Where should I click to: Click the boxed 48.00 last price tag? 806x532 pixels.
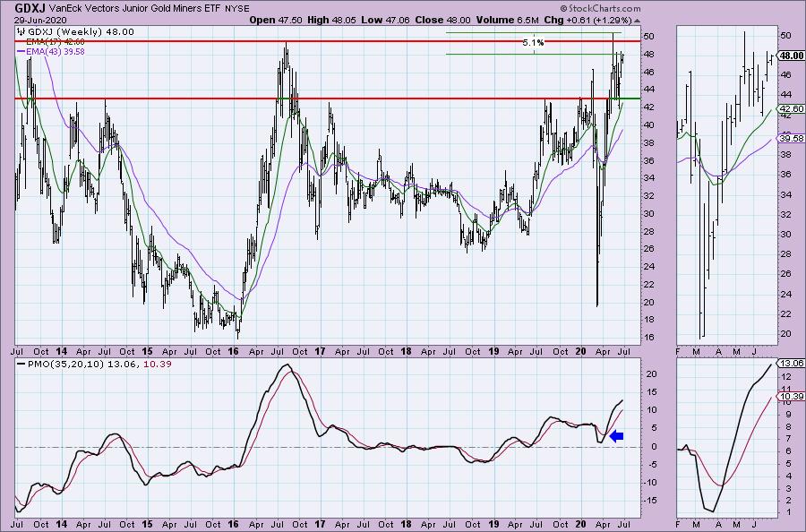click(792, 56)
